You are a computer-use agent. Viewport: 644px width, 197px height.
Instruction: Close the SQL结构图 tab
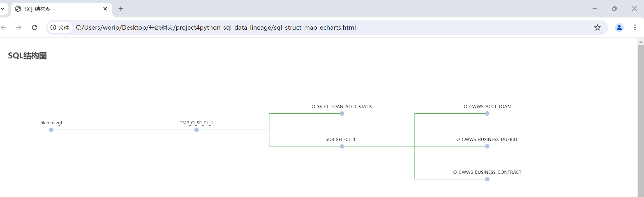coord(105,9)
